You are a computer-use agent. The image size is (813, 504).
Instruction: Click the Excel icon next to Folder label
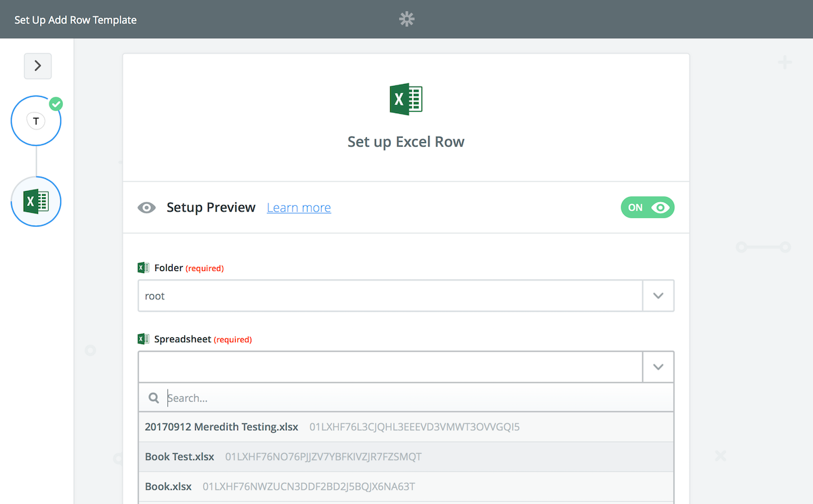click(143, 268)
